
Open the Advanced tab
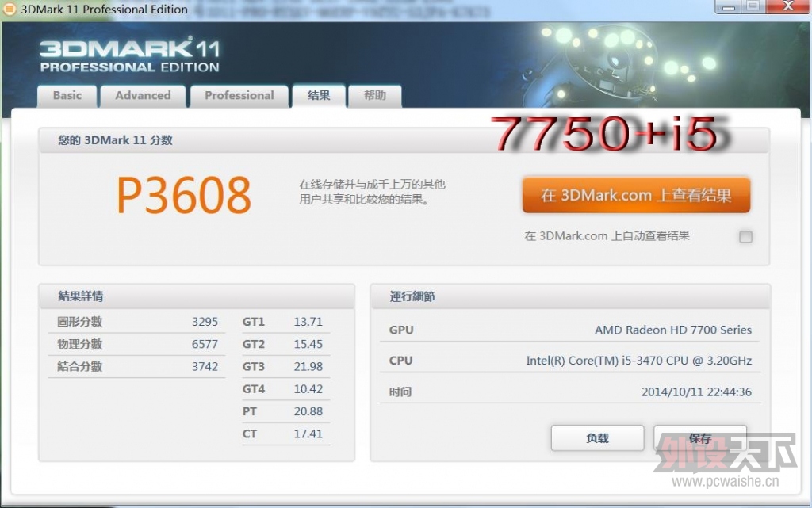tap(143, 96)
